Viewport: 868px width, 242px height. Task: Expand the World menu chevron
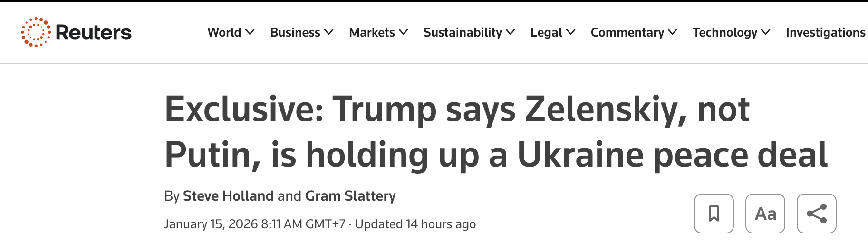(x=250, y=32)
